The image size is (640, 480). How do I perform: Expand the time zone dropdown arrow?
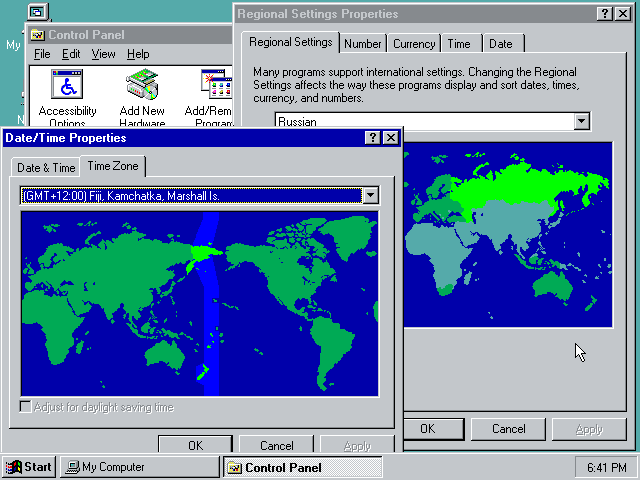[371, 196]
